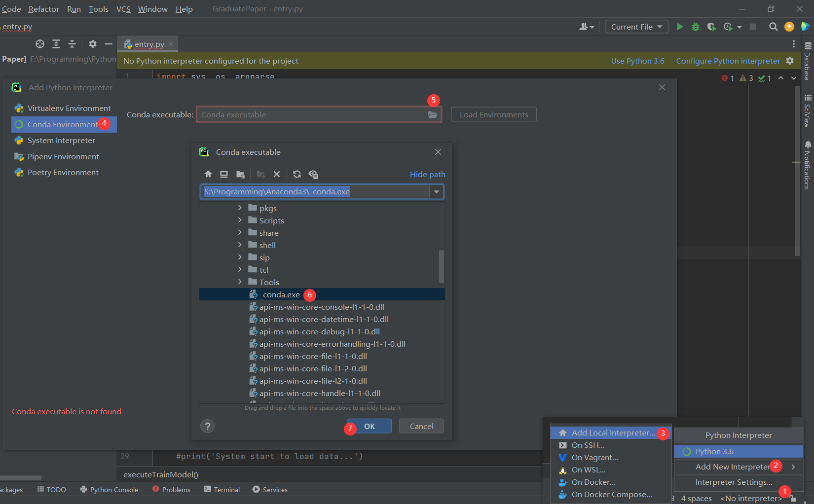This screenshot has height=504, width=814.
Task: Click the file path input field
Action: (x=315, y=192)
